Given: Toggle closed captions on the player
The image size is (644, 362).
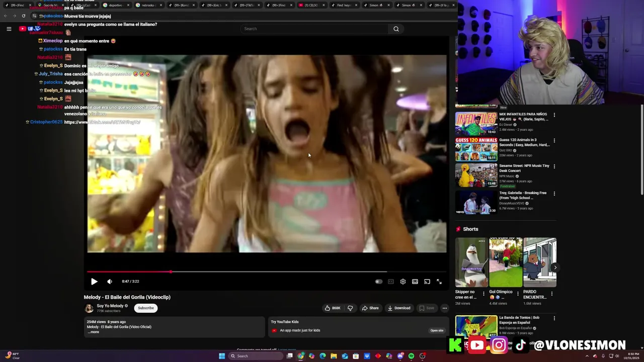Looking at the screenshot, I should pos(391,282).
